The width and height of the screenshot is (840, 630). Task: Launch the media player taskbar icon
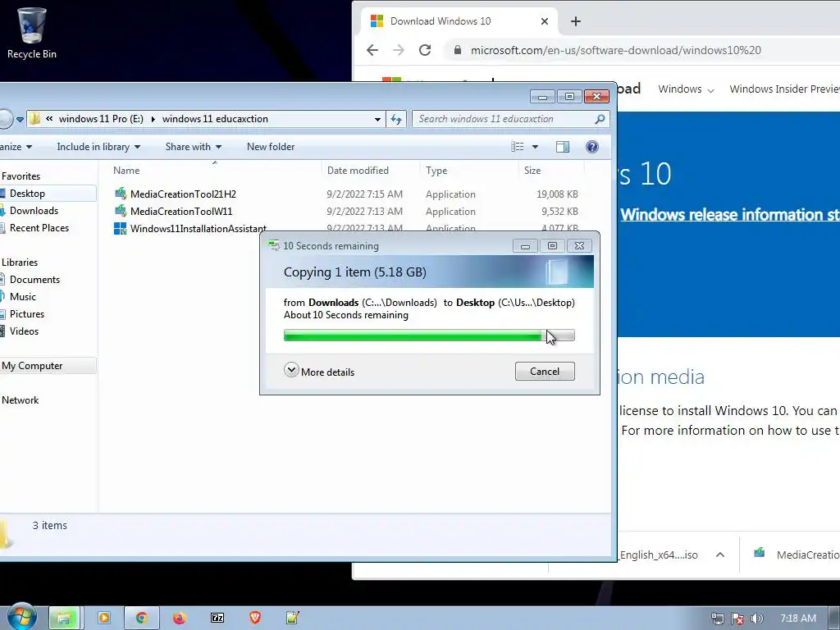103,619
